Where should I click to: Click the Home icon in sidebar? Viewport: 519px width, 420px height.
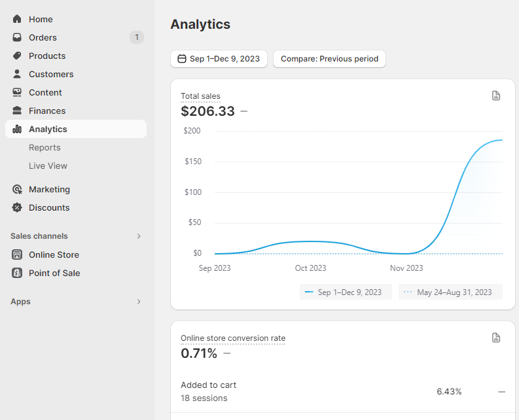pyautogui.click(x=17, y=19)
